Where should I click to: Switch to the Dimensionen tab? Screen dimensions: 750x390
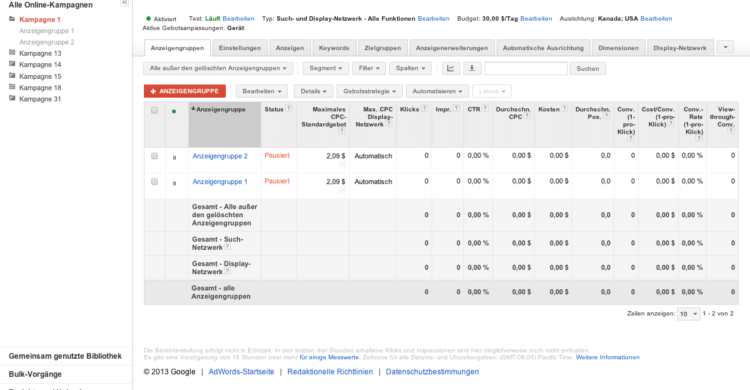[x=618, y=48]
